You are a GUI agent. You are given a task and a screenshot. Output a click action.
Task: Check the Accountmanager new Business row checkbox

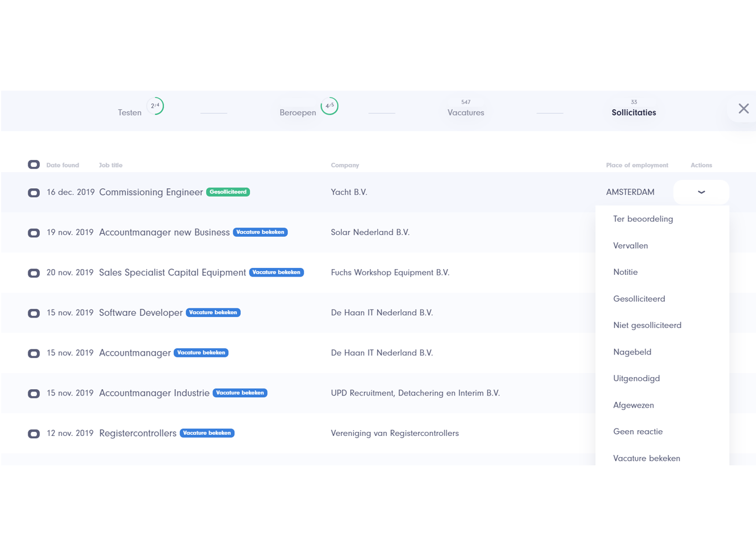coord(33,233)
